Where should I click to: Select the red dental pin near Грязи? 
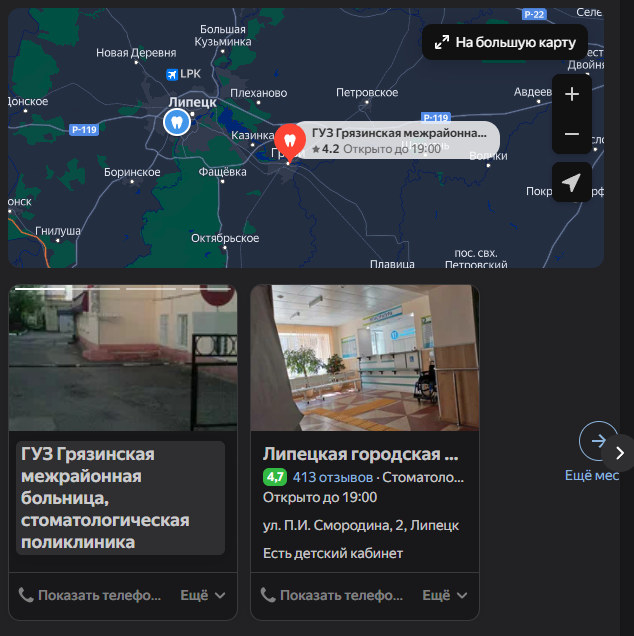point(290,143)
